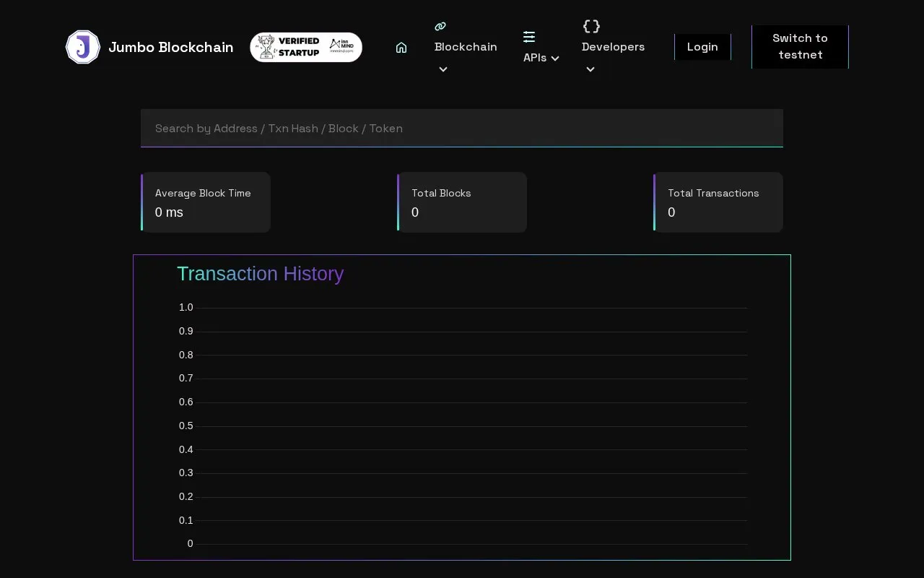This screenshot has height=578, width=924.
Task: Expand the APIs dropdown chevron
Action: 555,59
